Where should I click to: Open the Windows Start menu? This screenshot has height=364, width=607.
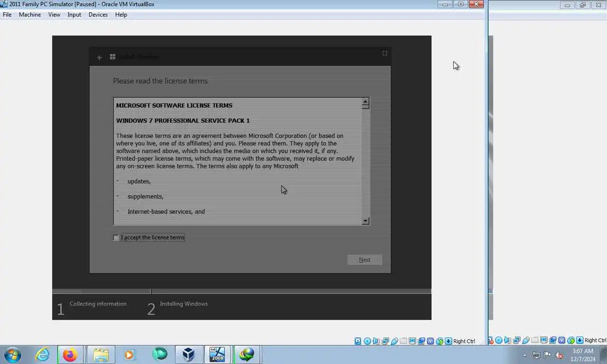13,355
